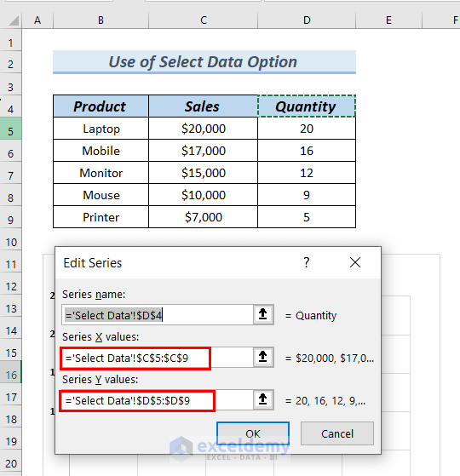
Task: Click the quantity cell showing 9
Action: (307, 195)
